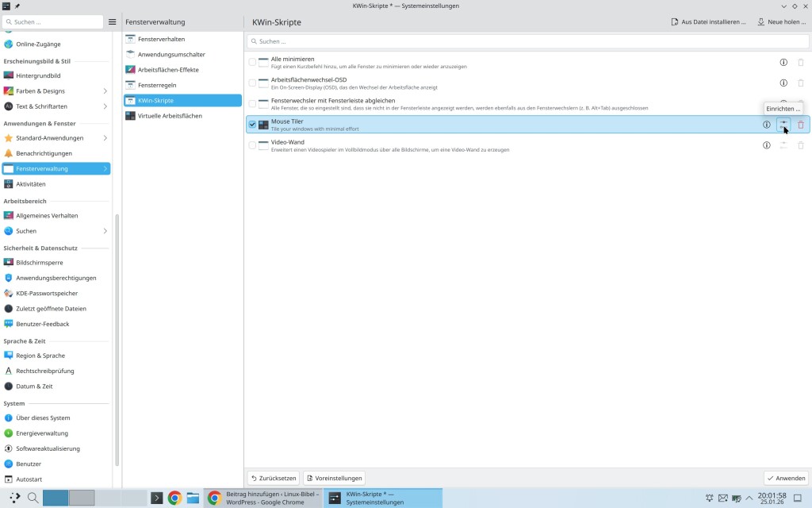The image size is (812, 508).
Task: Show info for Alle minimieren script
Action: click(783, 62)
